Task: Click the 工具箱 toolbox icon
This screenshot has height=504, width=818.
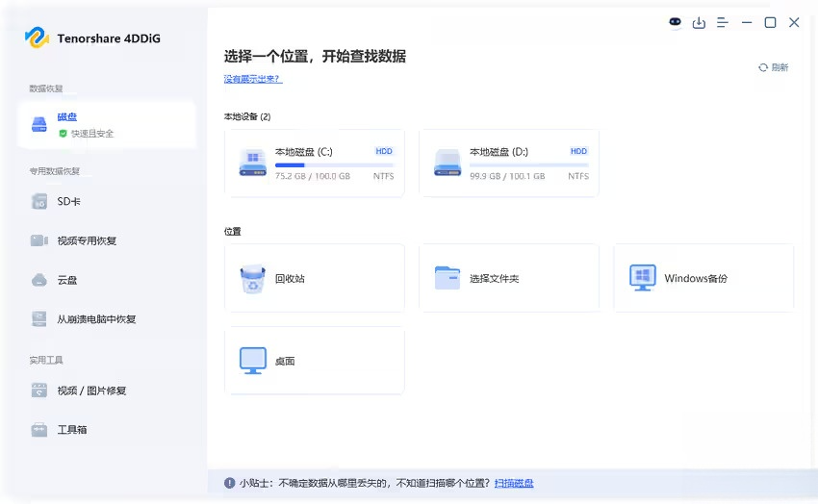Action: point(39,430)
